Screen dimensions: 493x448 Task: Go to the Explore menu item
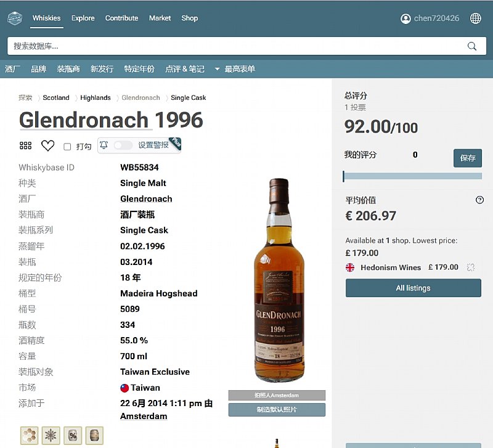pyautogui.click(x=83, y=18)
